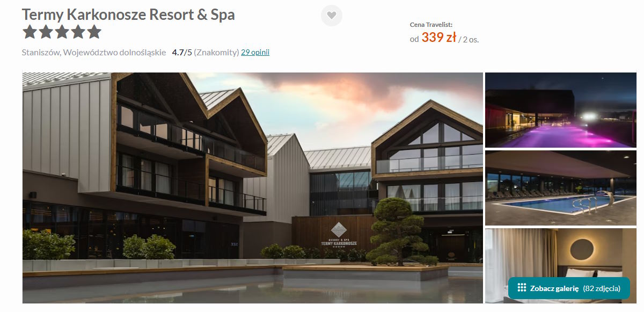The image size is (644, 312).
Task: Click the Termy Karkonosze Resort & Spa title
Action: [x=128, y=14]
